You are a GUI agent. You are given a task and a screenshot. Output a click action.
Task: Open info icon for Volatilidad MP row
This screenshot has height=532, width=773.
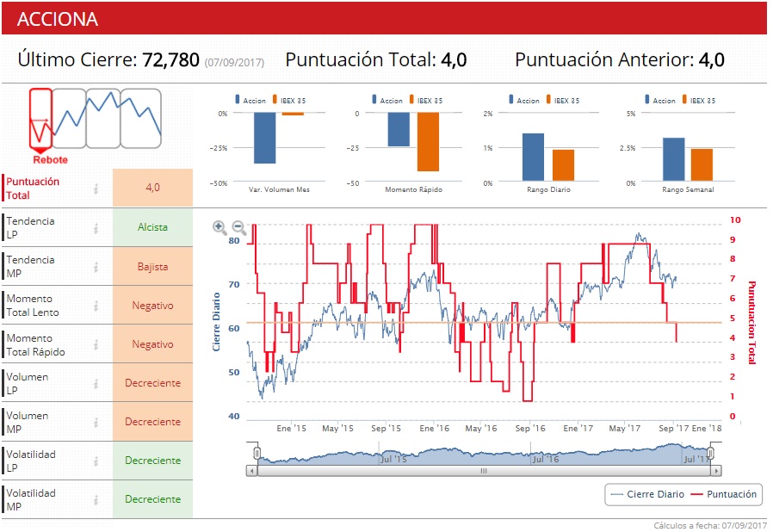[x=96, y=499]
